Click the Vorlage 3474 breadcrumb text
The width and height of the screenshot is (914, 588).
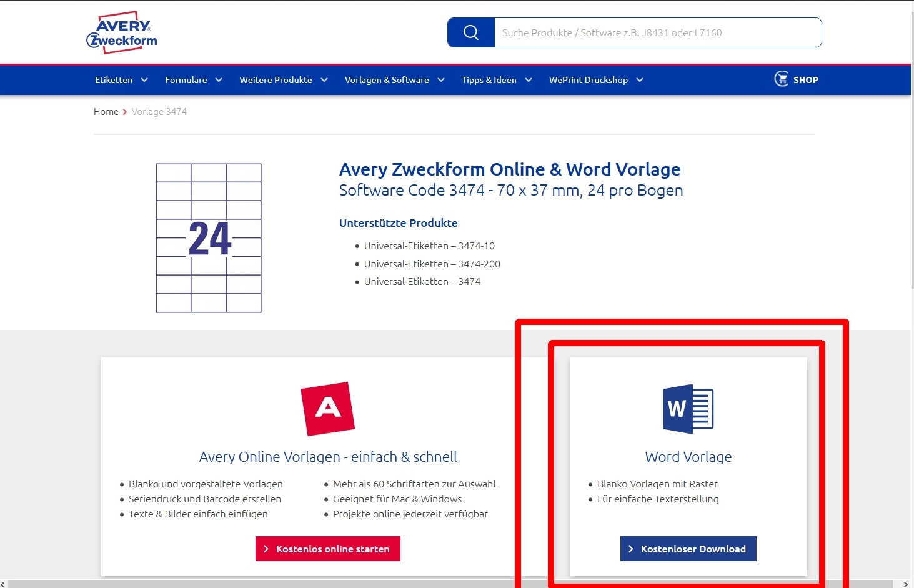pos(159,112)
